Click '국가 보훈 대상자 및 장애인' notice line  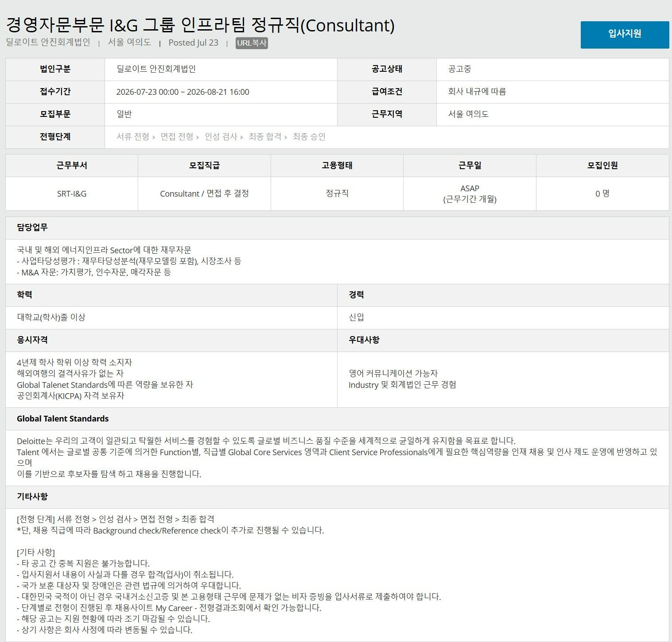[x=129, y=586]
